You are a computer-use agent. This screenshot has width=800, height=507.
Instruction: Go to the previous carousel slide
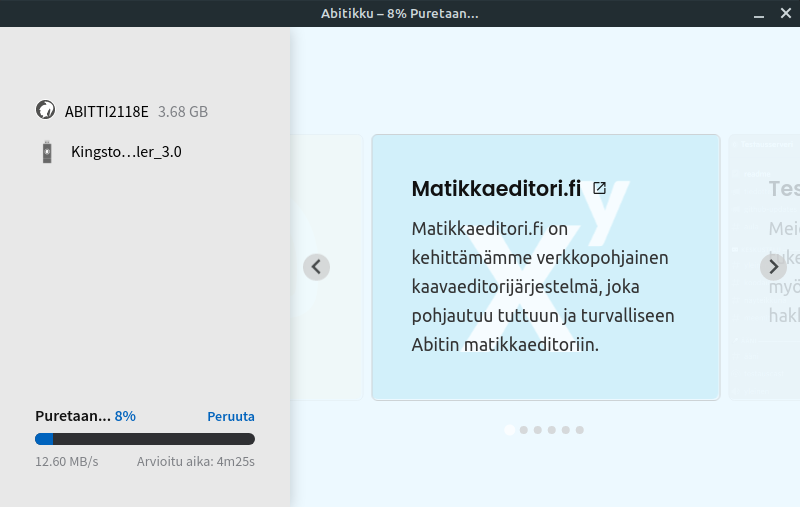(x=316, y=267)
